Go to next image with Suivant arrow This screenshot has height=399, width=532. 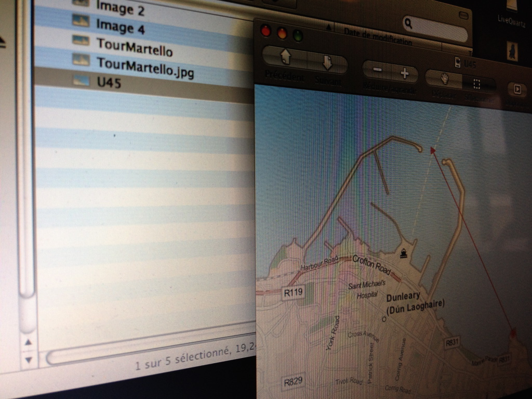(327, 63)
